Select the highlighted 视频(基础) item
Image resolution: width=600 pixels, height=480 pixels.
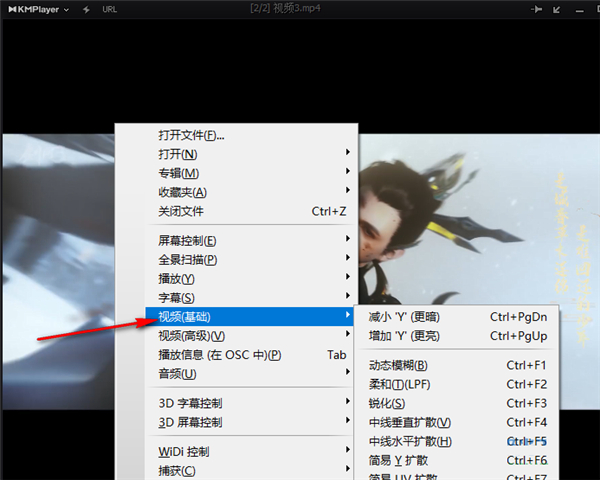[x=249, y=317]
